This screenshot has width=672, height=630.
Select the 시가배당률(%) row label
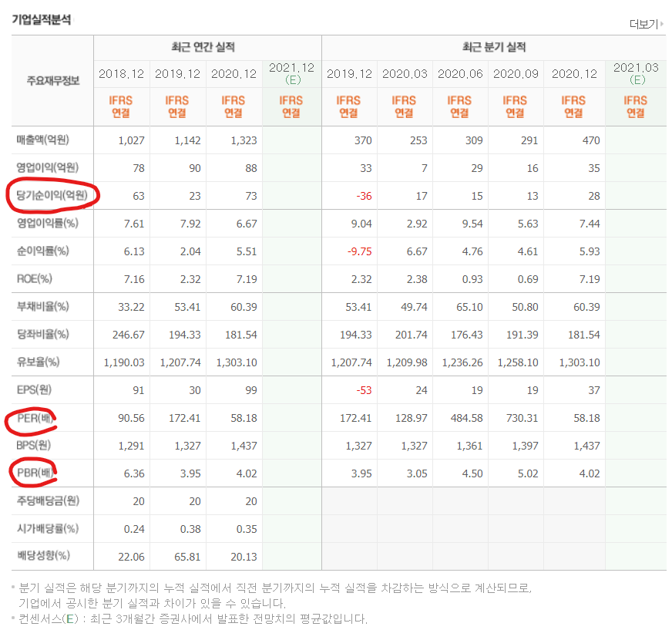coord(48,529)
